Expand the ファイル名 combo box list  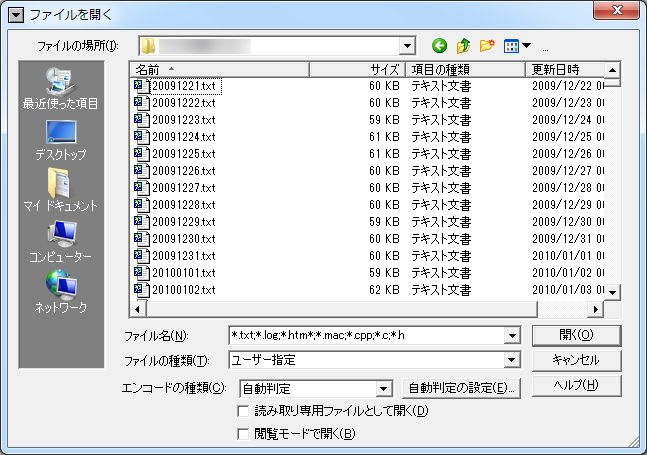pos(512,336)
